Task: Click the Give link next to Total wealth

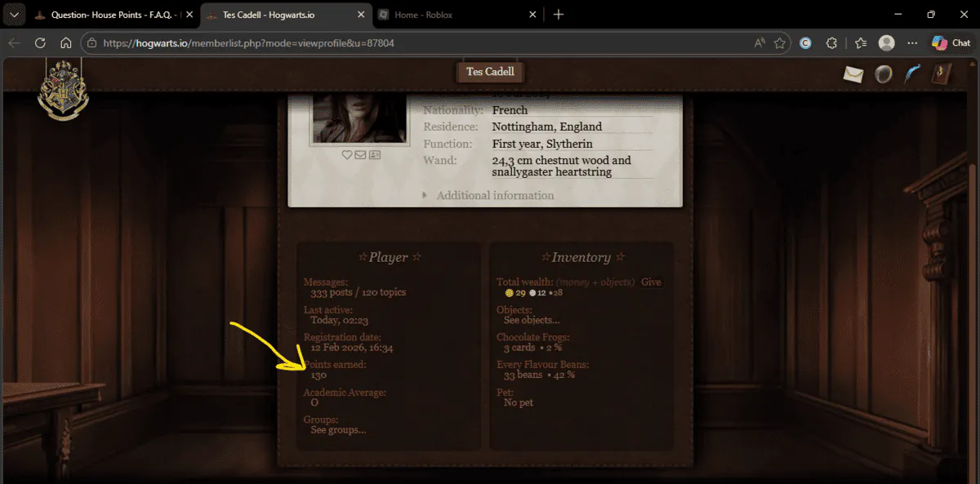Action: coord(651,282)
